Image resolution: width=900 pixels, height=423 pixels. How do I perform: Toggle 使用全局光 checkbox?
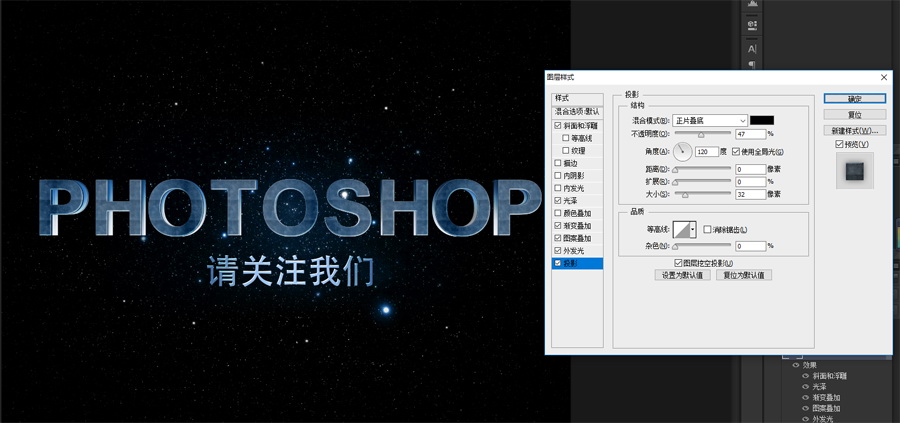736,152
